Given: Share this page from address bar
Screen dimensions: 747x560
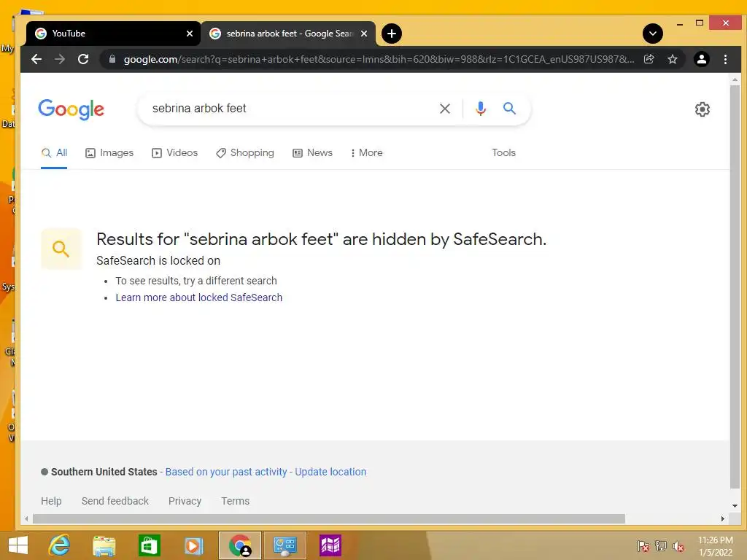Looking at the screenshot, I should click(x=649, y=59).
